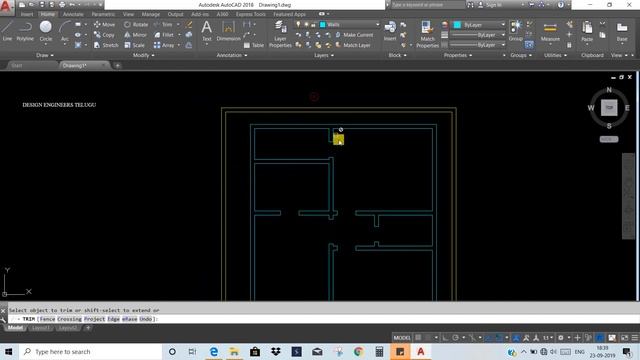Open the Annotate ribbon tab
The height and width of the screenshot is (360, 640).
click(x=73, y=14)
